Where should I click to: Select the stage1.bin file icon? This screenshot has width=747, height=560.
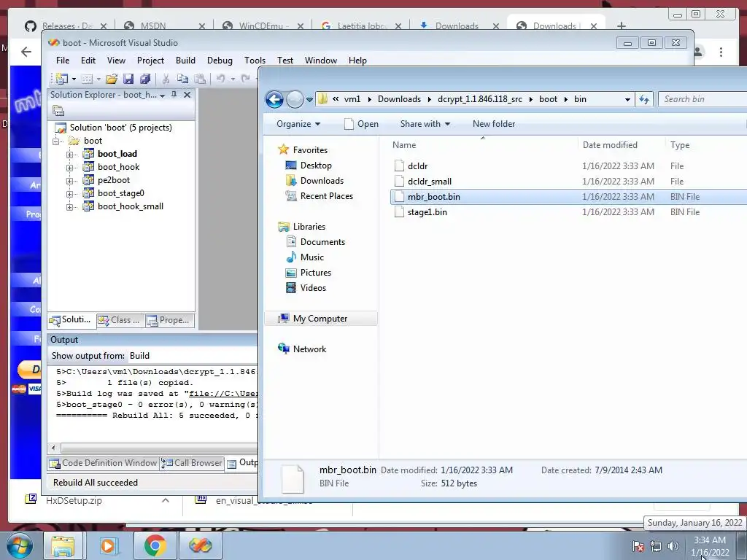(399, 212)
